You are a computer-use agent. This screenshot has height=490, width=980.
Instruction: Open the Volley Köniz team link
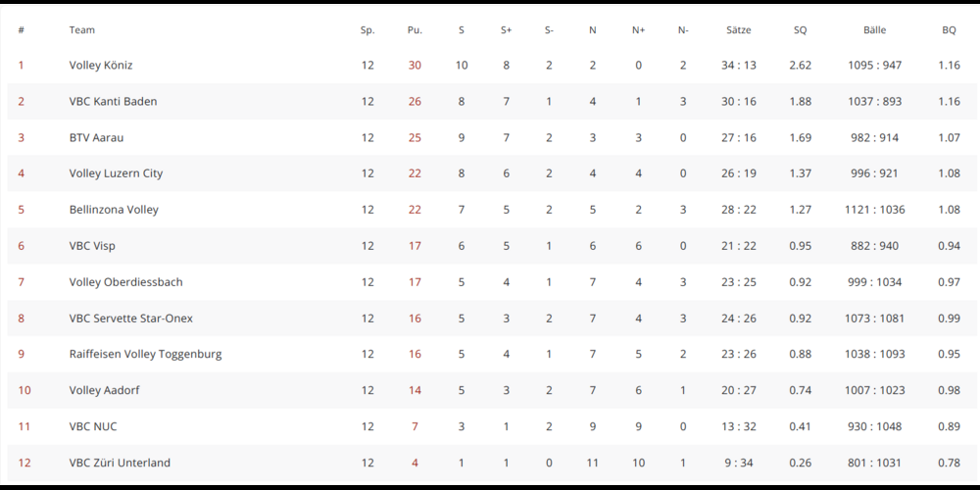click(101, 65)
